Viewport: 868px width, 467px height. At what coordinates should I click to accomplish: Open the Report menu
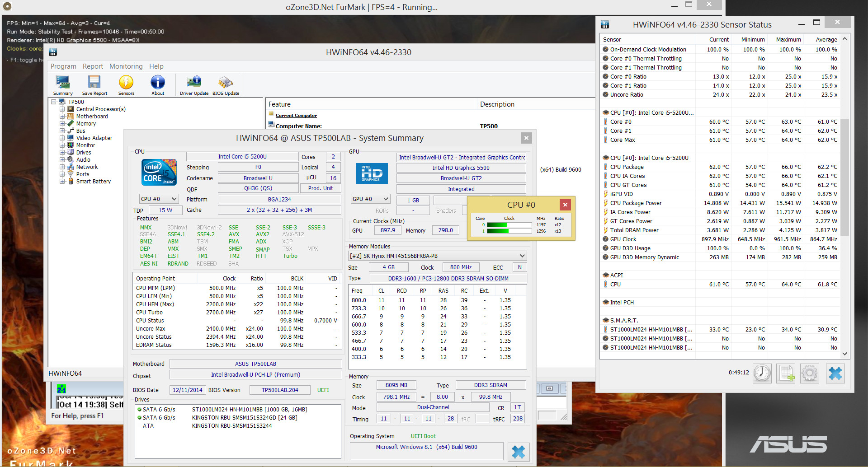[x=93, y=66]
